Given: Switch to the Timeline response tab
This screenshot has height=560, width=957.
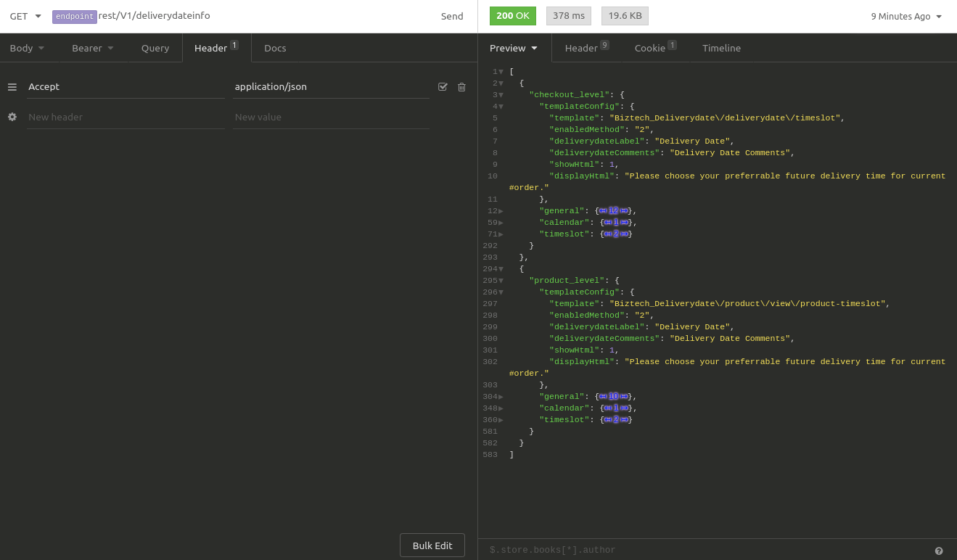Looking at the screenshot, I should tap(721, 48).
